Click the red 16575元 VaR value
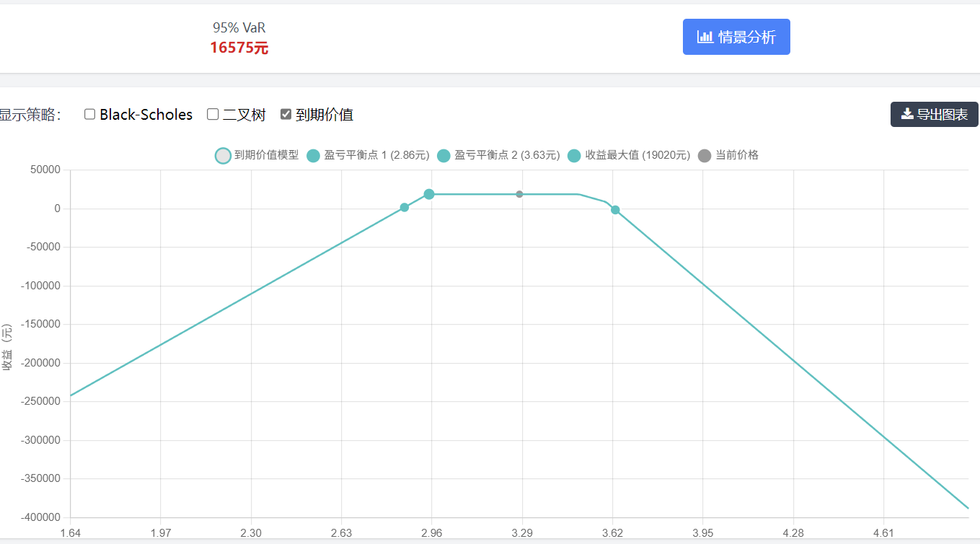This screenshot has width=980, height=544. pyautogui.click(x=239, y=48)
